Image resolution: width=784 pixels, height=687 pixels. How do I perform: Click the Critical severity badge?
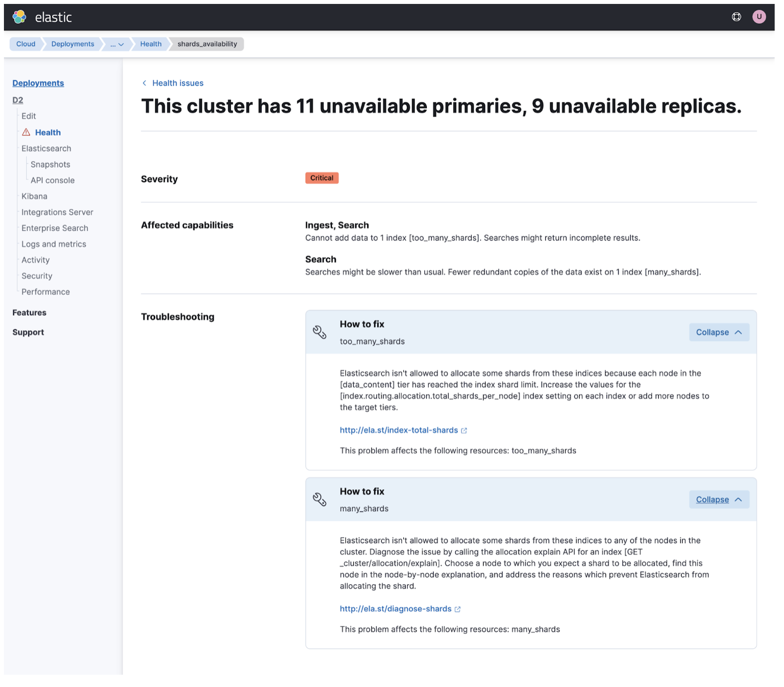322,178
